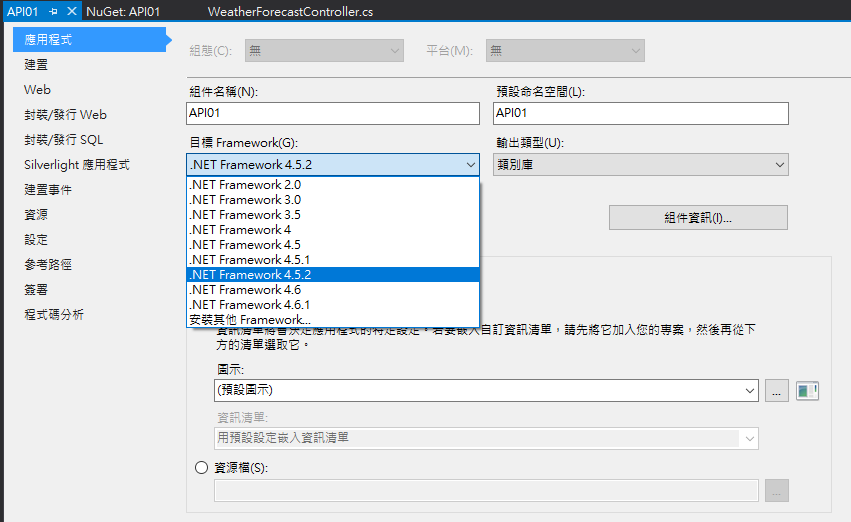Select the 應用程式 settings page

[90, 40]
